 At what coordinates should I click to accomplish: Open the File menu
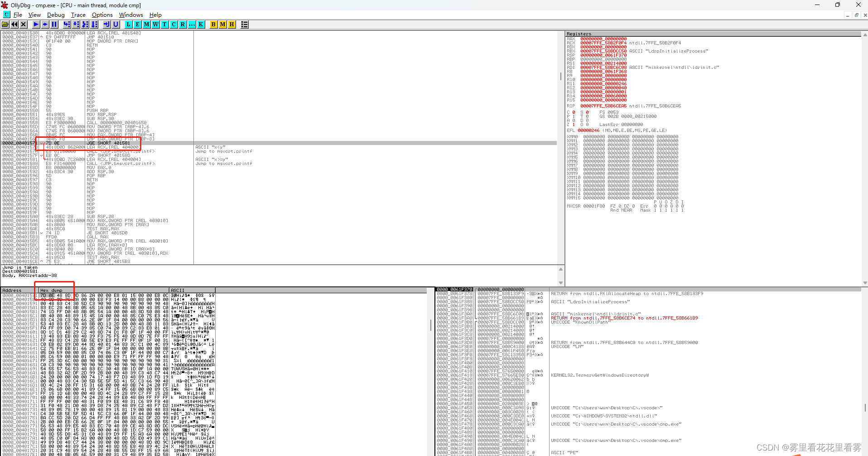pyautogui.click(x=18, y=15)
